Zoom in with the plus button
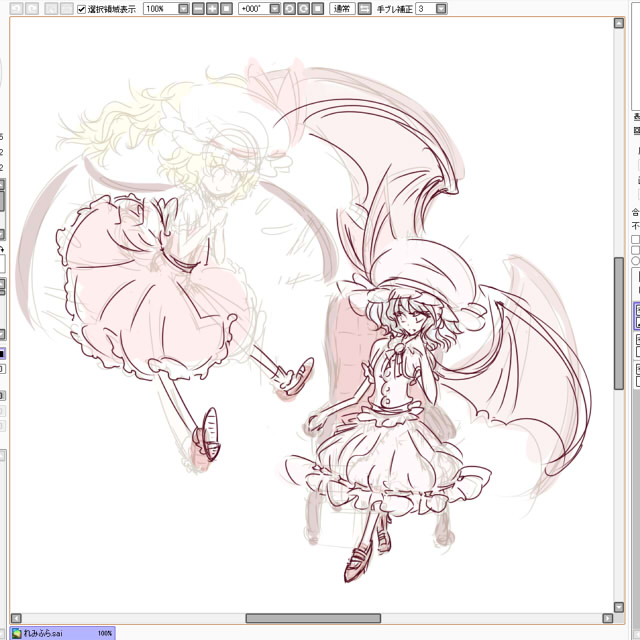640x640 pixels. pyautogui.click(x=212, y=9)
